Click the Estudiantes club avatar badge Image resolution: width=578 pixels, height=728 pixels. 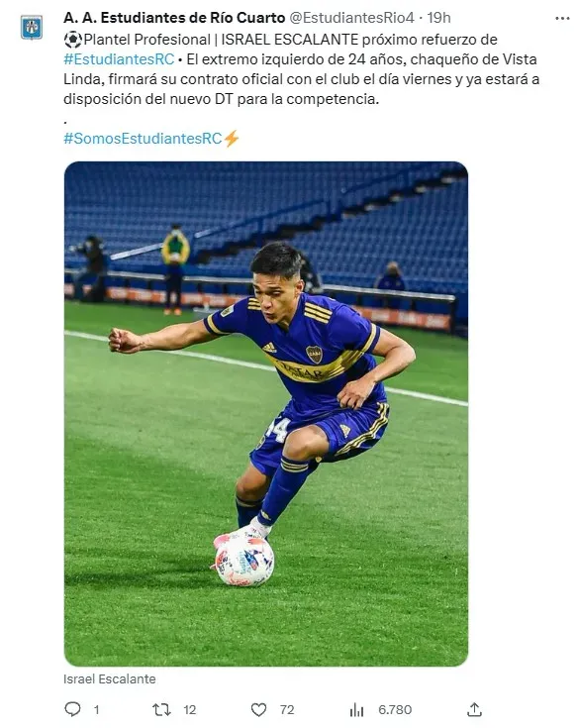pos(32,27)
